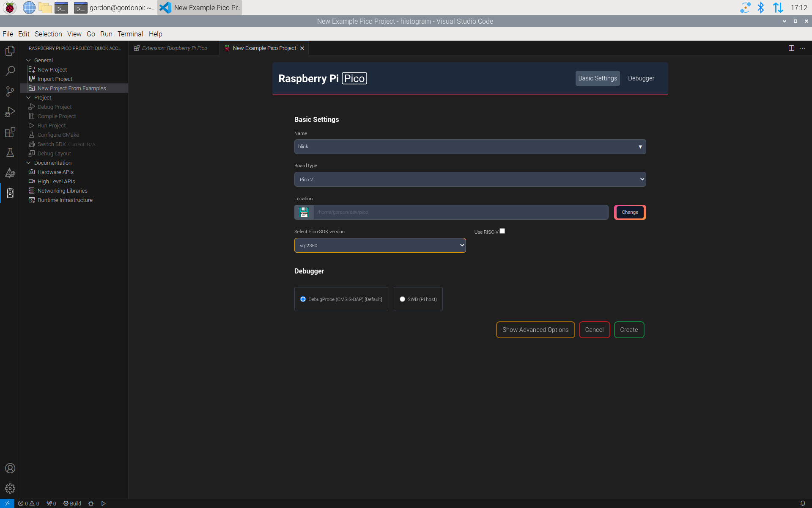Click Show Advanced Options
Viewport: 812px width, 508px height.
pos(535,330)
